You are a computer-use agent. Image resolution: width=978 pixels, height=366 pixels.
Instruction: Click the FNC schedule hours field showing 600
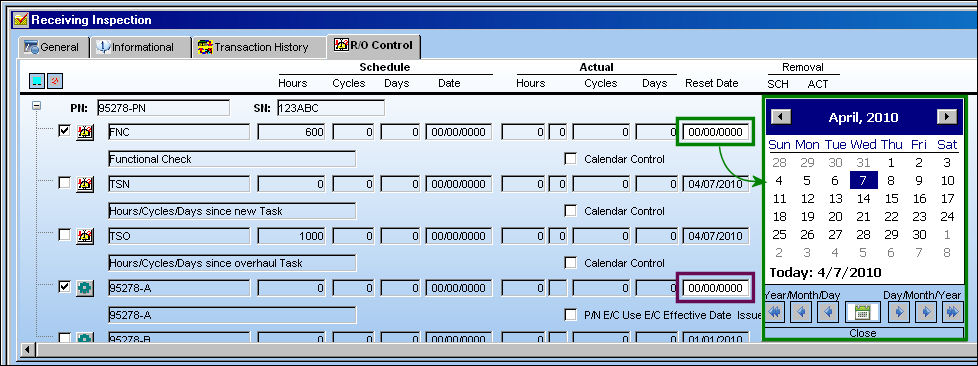[291, 132]
